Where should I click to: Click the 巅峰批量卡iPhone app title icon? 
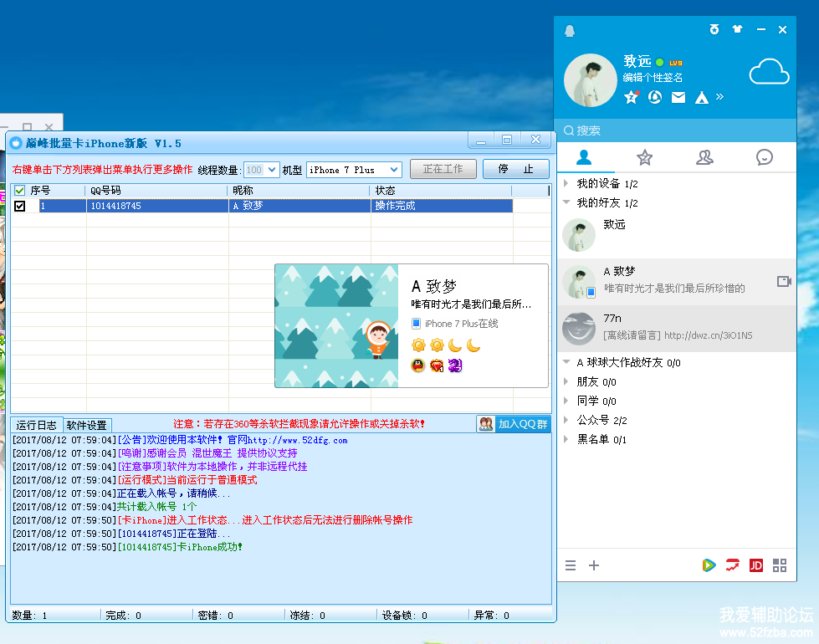[16, 143]
